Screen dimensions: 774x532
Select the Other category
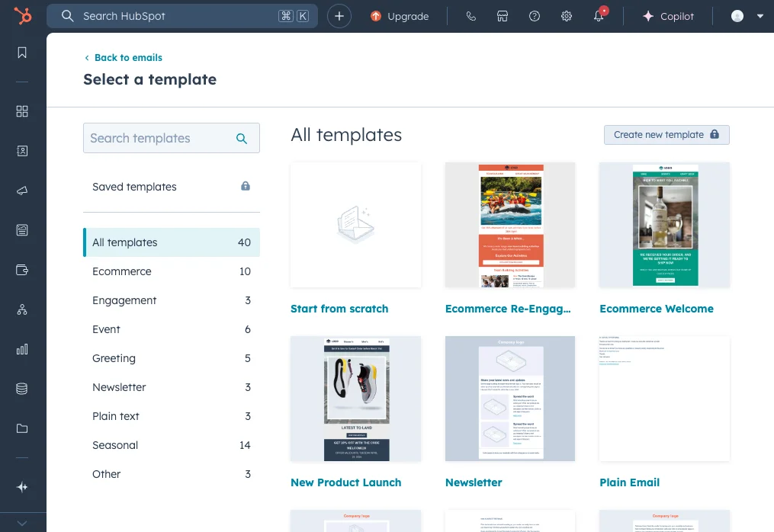(172, 474)
